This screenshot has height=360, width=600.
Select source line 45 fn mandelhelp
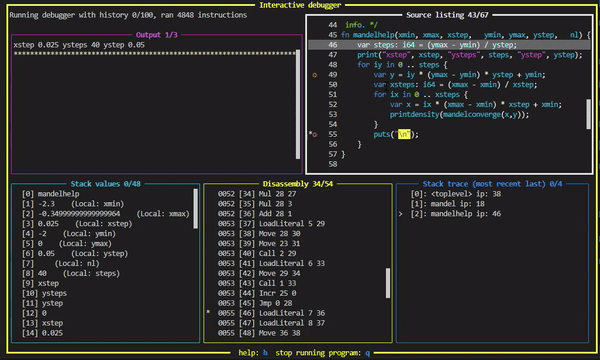(459, 35)
